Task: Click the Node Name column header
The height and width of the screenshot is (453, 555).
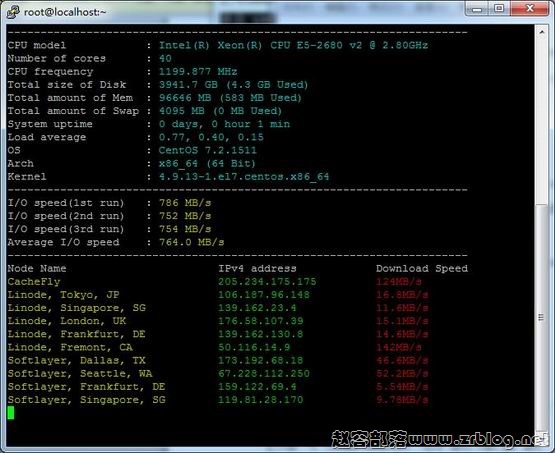Action: click(x=37, y=269)
